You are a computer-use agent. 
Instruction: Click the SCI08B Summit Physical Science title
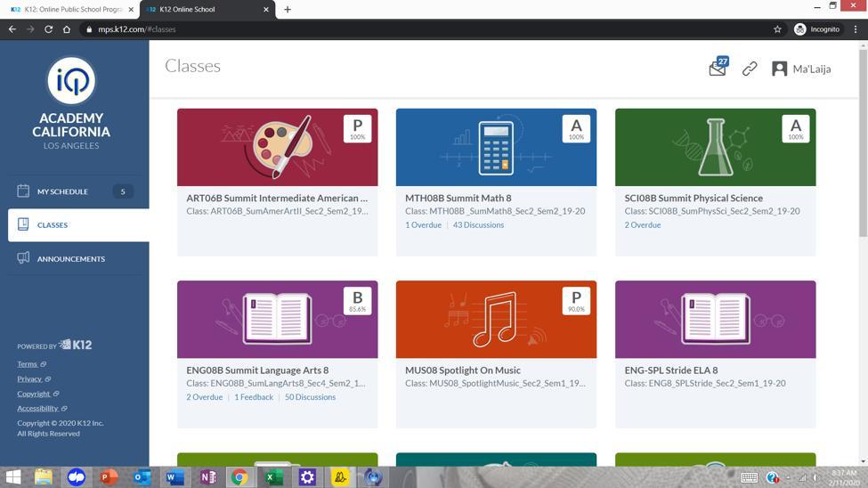tap(694, 198)
